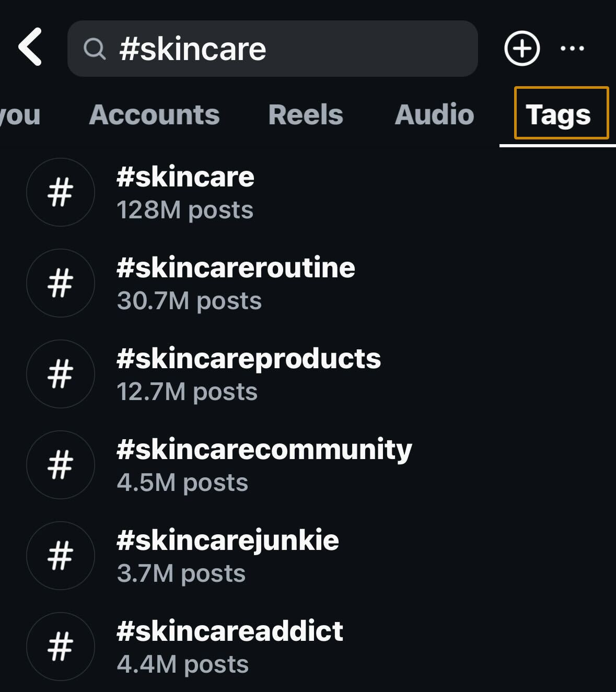Screen dimensions: 616x692
Task: Click the hashtag icon beside #skincareproducts
Action: click(61, 374)
